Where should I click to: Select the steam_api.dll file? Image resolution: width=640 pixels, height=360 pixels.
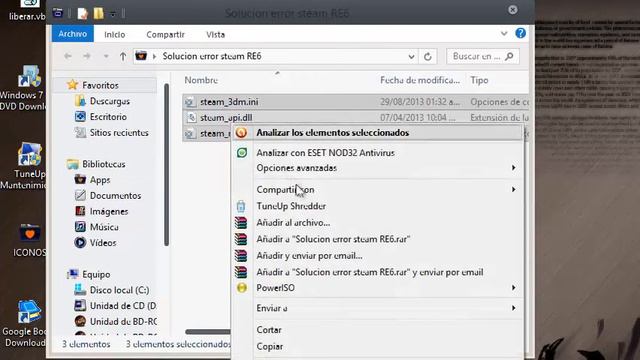(x=355, y=118)
